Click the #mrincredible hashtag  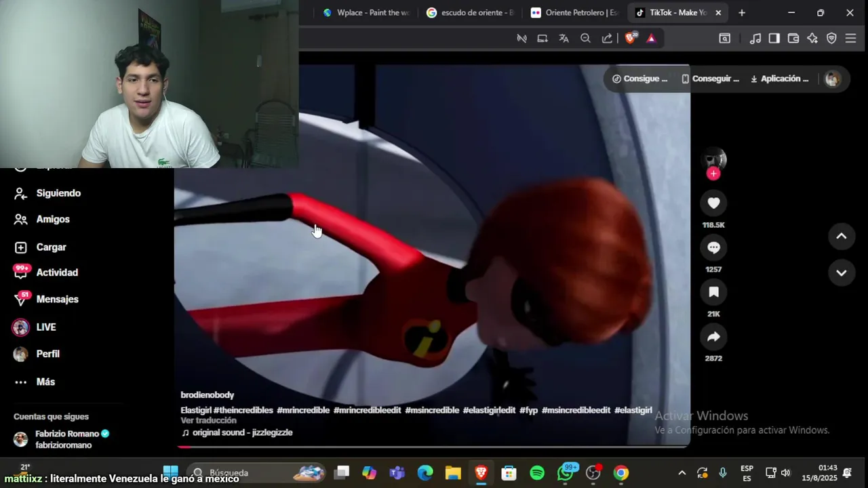302,410
